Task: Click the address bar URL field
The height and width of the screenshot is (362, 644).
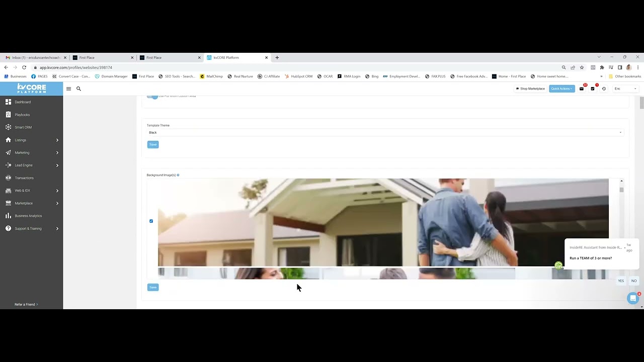Action: (297, 67)
